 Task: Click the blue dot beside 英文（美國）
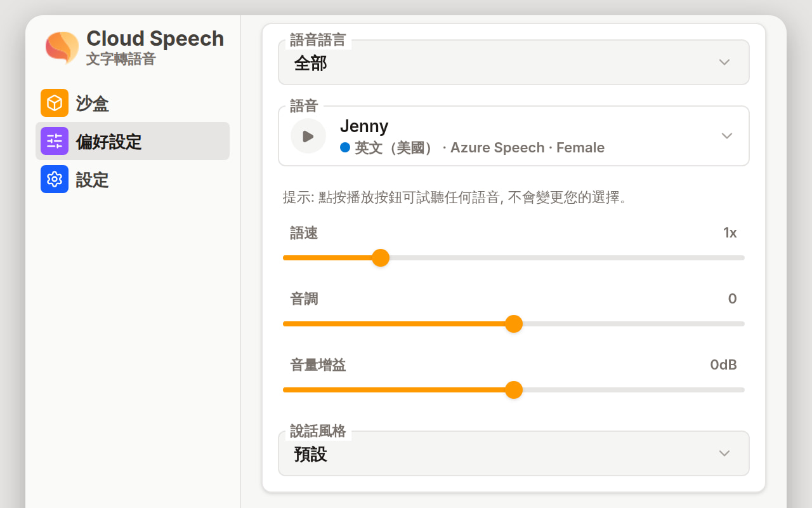coord(345,147)
